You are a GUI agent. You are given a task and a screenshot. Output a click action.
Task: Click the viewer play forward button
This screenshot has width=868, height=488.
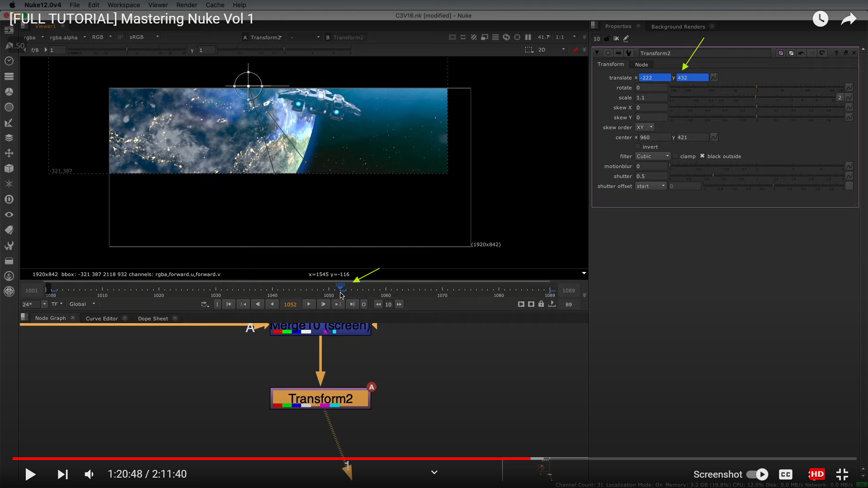pos(309,304)
